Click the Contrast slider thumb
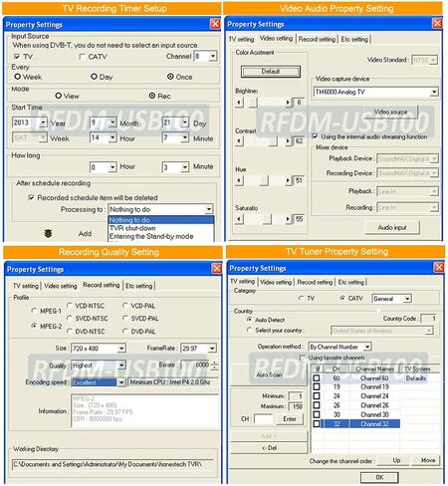This screenshot has height=486, width=448. click(273, 141)
